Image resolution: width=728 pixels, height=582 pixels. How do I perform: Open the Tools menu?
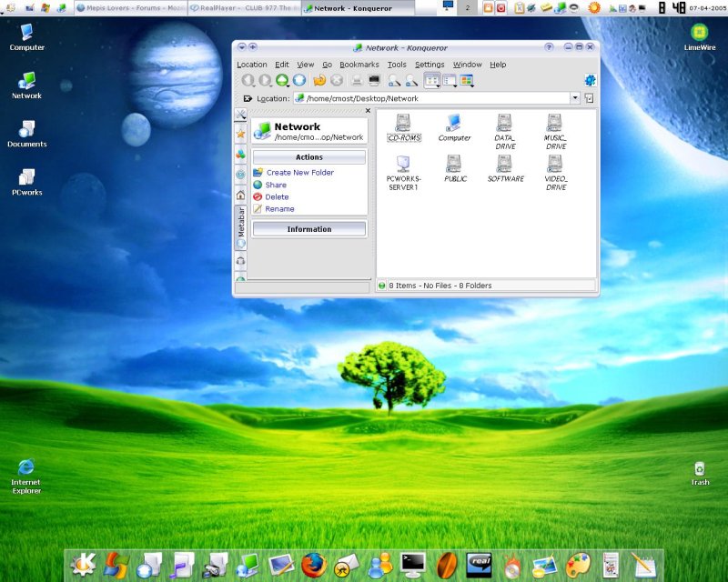tap(397, 65)
